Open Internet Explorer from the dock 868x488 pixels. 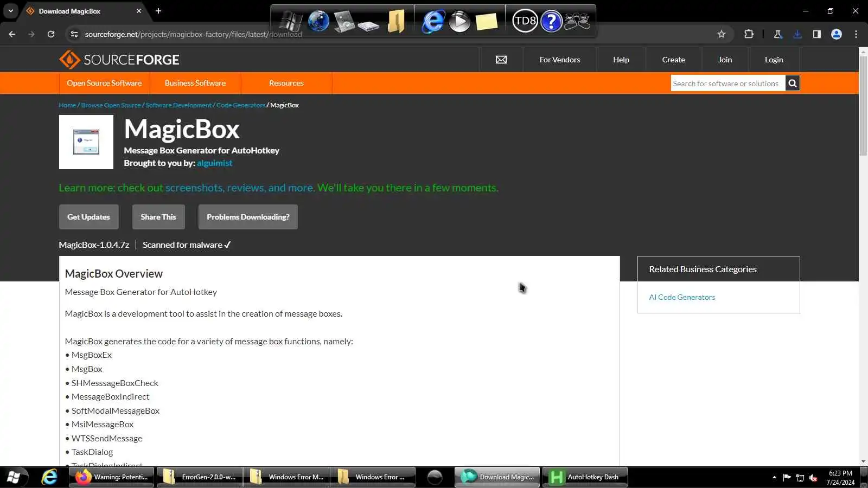click(433, 22)
